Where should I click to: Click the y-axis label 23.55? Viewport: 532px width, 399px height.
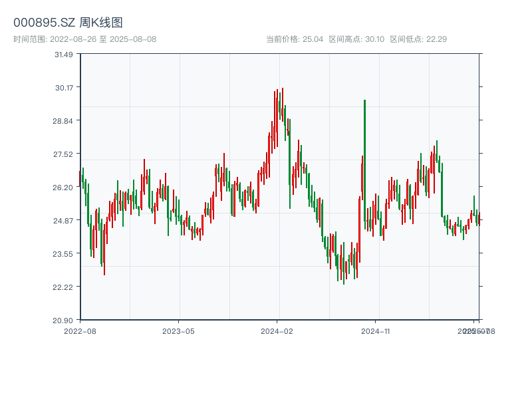click(x=63, y=254)
